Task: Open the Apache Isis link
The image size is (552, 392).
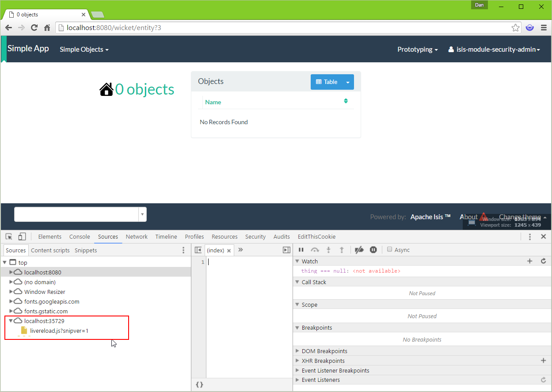Action: coord(430,217)
